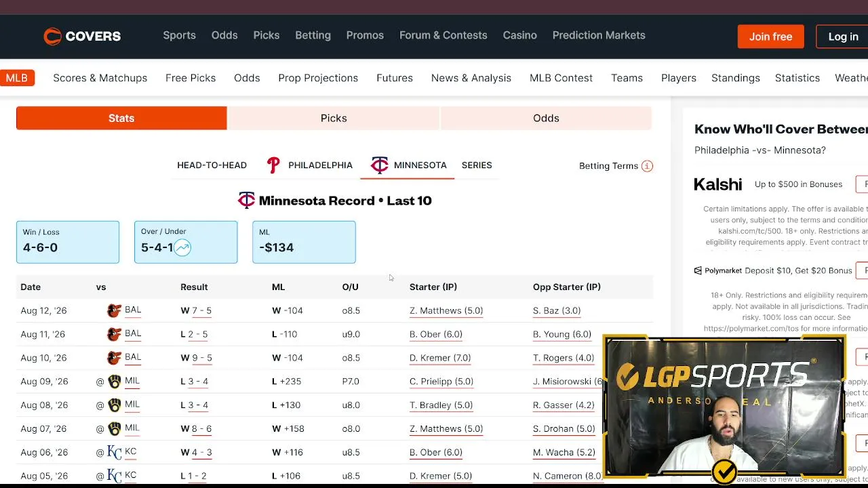
Task: Open opposing starter S. Baz link
Action: [557, 310]
